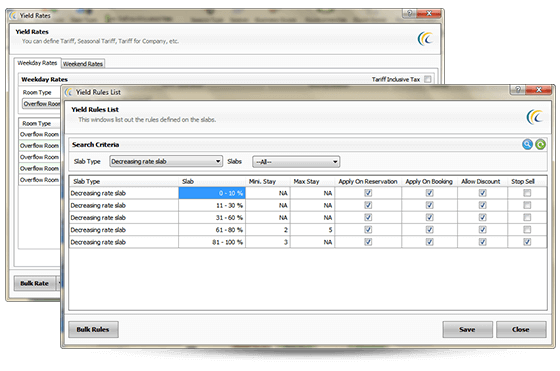Click Room Type column header in Yield Rates

tap(39, 123)
